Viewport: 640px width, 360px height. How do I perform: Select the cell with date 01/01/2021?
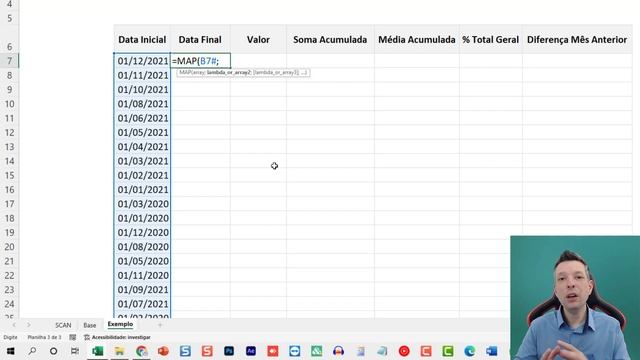142,189
